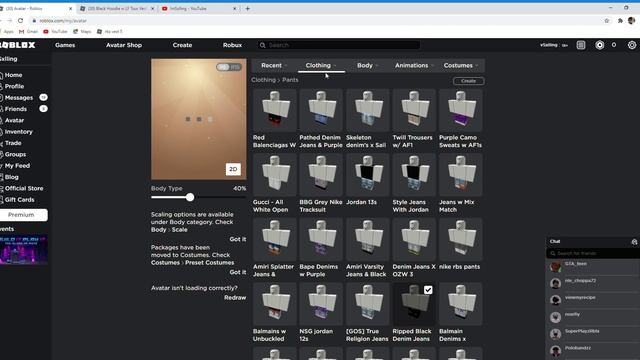Open the Gmail bookmark

coord(28,31)
